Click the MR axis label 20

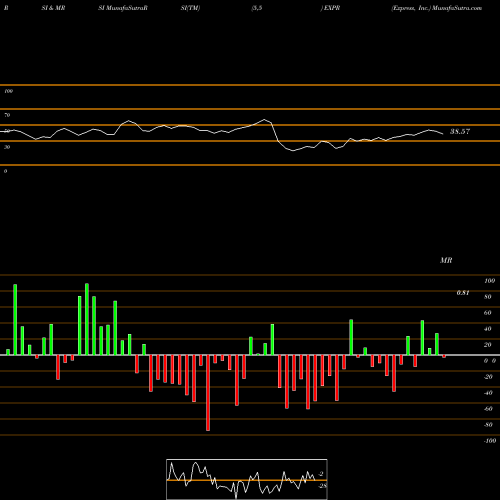tap(488, 345)
